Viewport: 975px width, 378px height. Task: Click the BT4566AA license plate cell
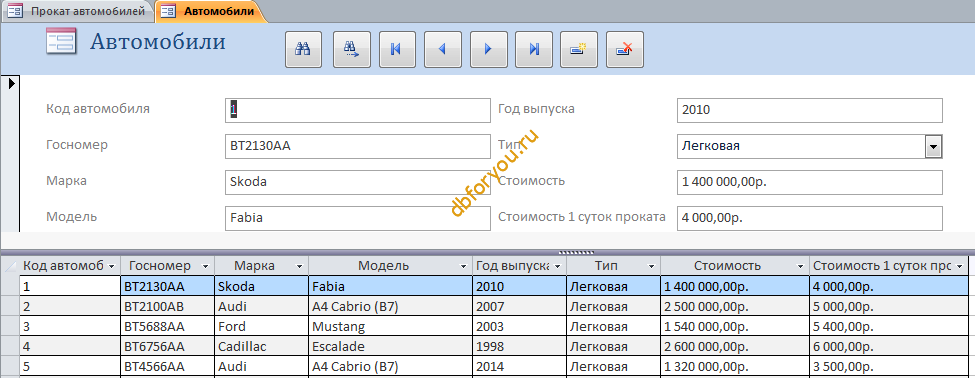point(167,366)
